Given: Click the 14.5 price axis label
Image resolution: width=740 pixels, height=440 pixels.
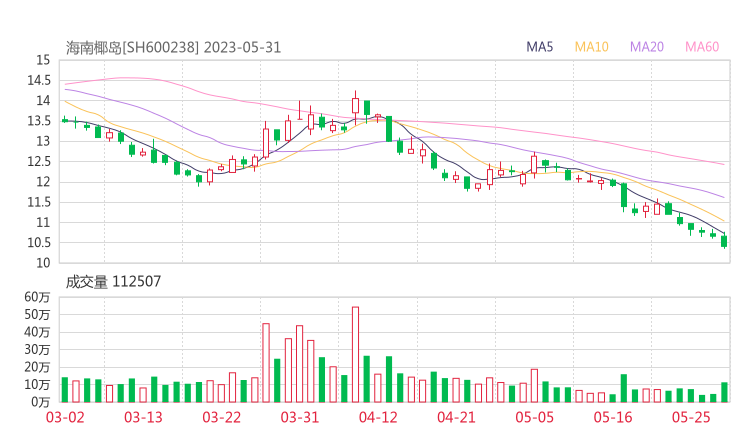Looking at the screenshot, I should click(39, 80).
